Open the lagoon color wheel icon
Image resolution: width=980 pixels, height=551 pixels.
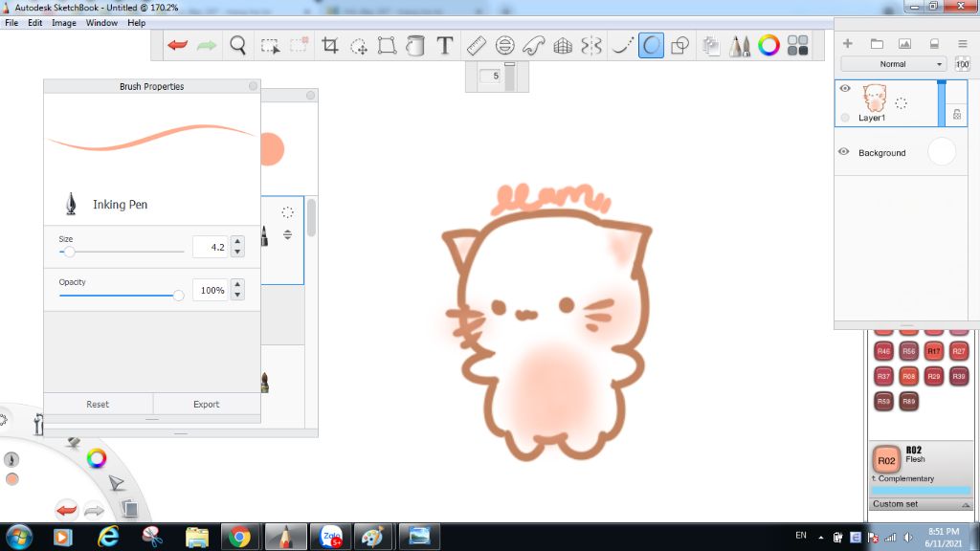click(97, 458)
